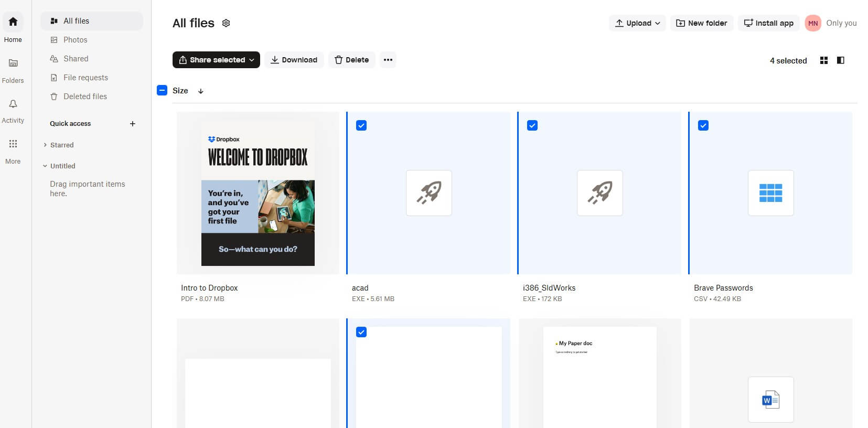Open the Share selected dropdown
The width and height of the screenshot is (868, 428).
pyautogui.click(x=216, y=60)
